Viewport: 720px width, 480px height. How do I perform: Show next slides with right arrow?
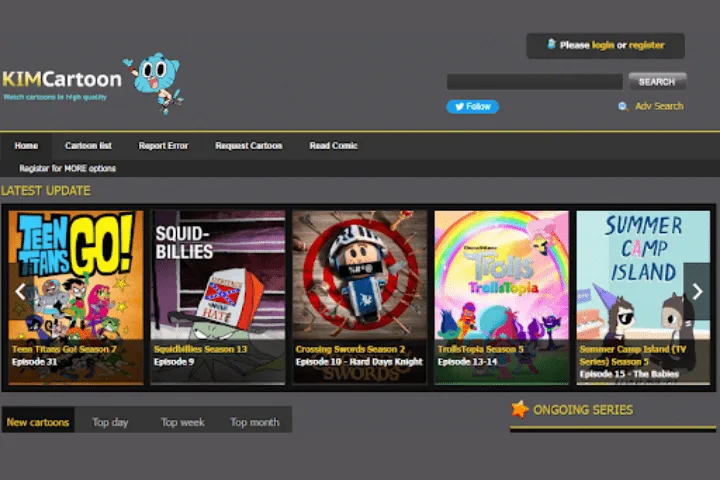click(697, 291)
